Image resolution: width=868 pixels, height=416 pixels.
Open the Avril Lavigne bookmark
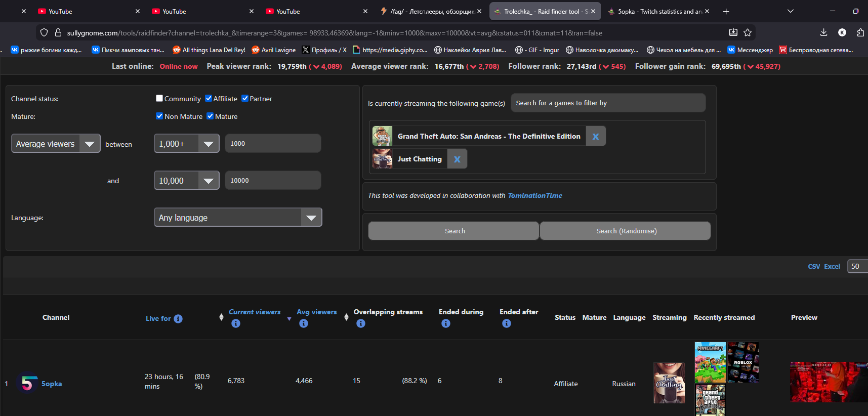(274, 50)
